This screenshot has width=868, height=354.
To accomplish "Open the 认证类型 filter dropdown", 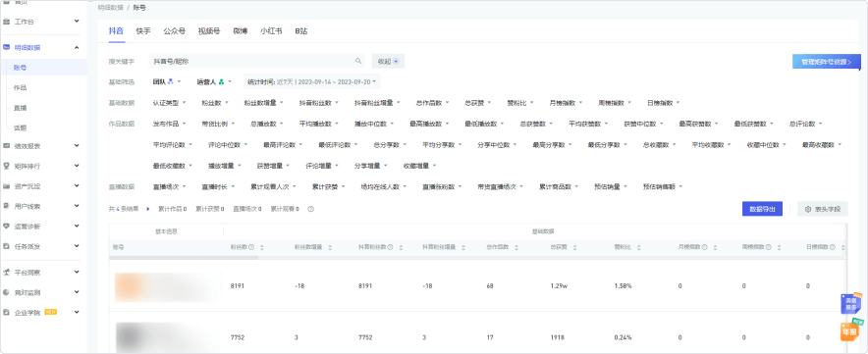I will tap(169, 103).
